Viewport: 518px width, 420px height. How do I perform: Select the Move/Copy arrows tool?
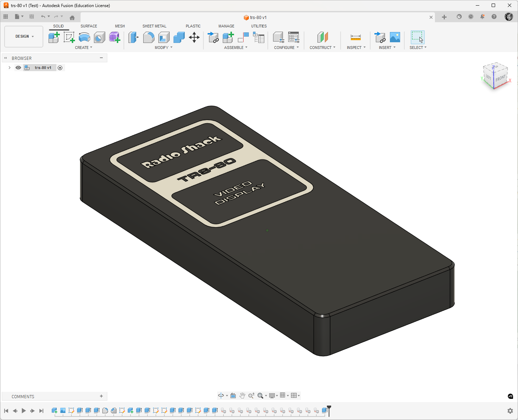pos(194,37)
